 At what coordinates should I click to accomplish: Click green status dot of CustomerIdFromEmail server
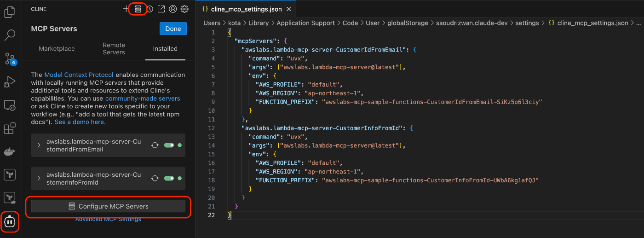click(x=179, y=145)
